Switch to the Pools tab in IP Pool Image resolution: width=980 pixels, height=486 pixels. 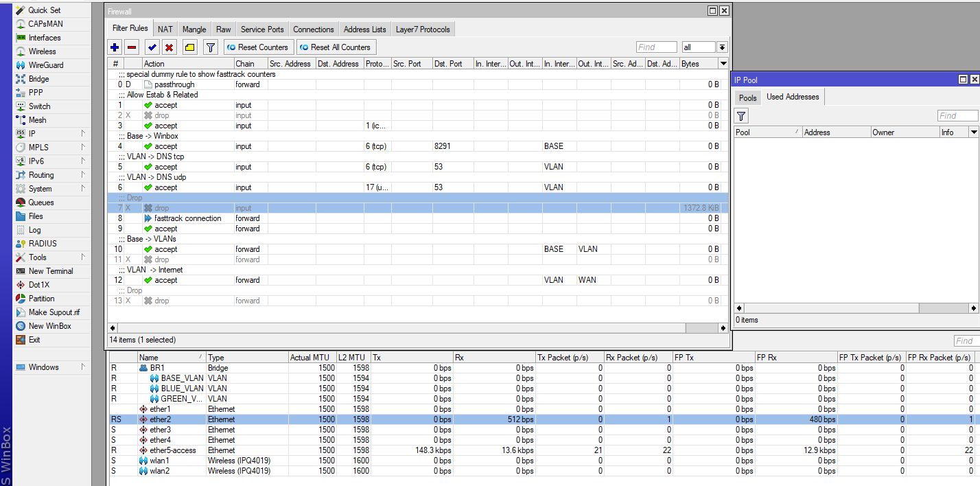pyautogui.click(x=748, y=97)
